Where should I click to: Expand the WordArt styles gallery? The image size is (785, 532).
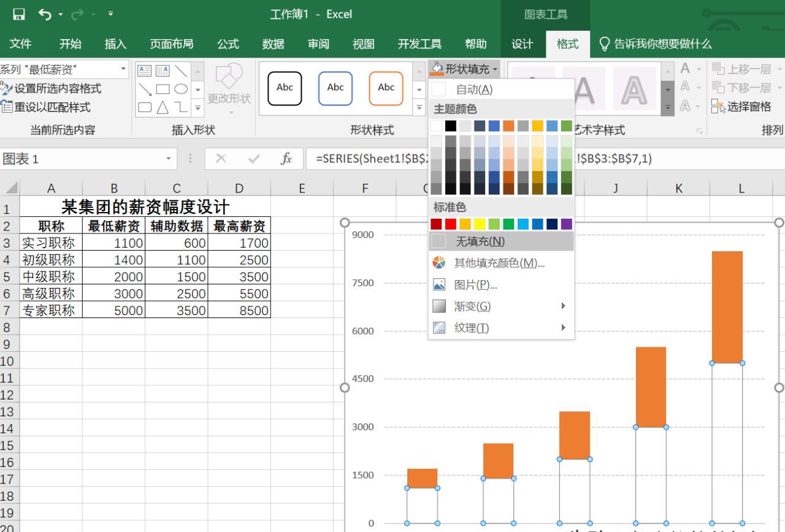tap(667, 107)
